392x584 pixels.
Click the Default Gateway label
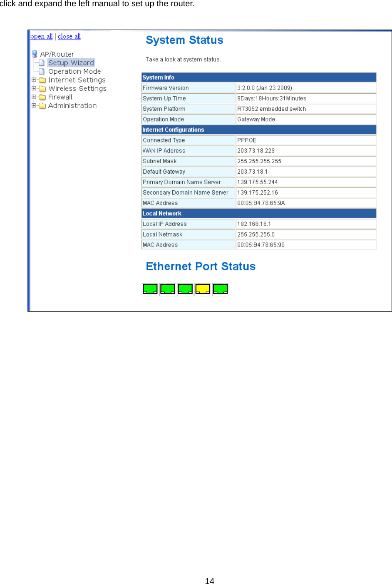click(164, 172)
